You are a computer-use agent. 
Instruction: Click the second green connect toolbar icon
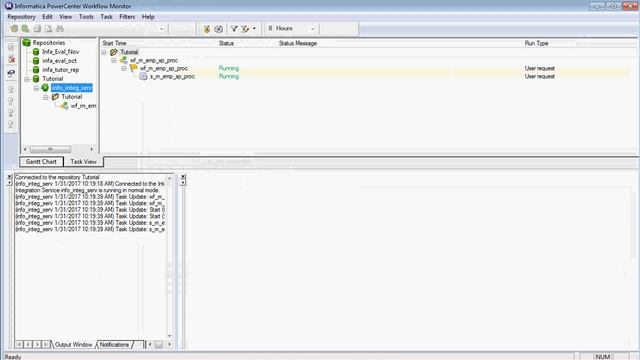pos(25,29)
